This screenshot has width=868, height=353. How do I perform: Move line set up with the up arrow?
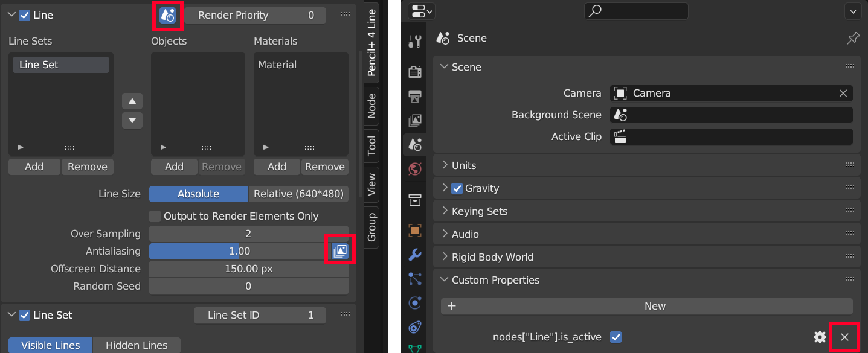click(x=132, y=101)
